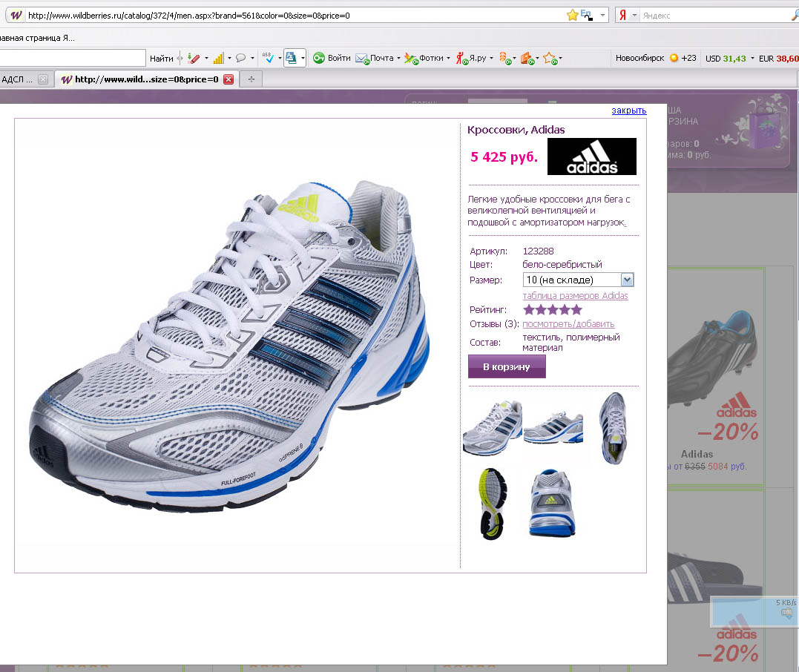Image resolution: width=799 pixels, height=672 pixels.
Task: Open dropdown next to spell check icon
Action: coord(280,58)
